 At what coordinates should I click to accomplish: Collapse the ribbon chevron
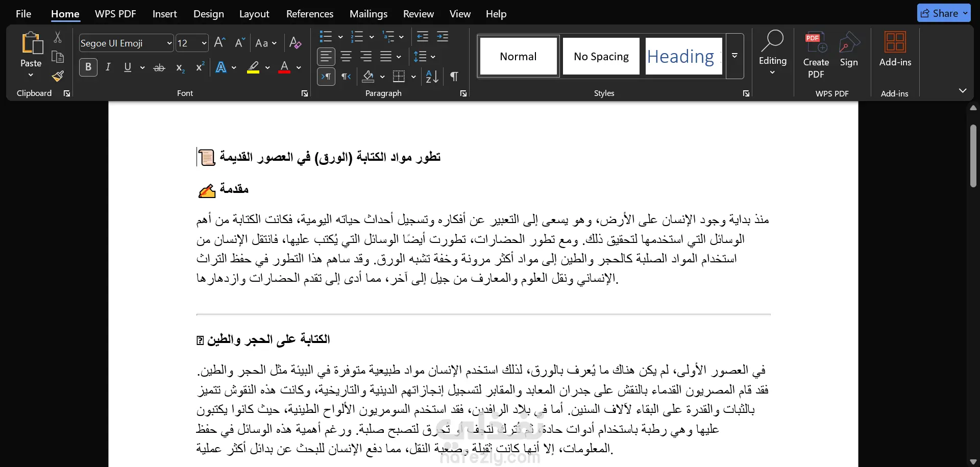(x=963, y=91)
